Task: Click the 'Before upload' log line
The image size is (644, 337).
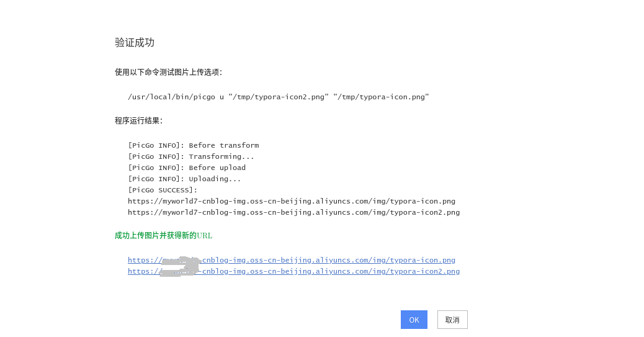Action: 187,168
